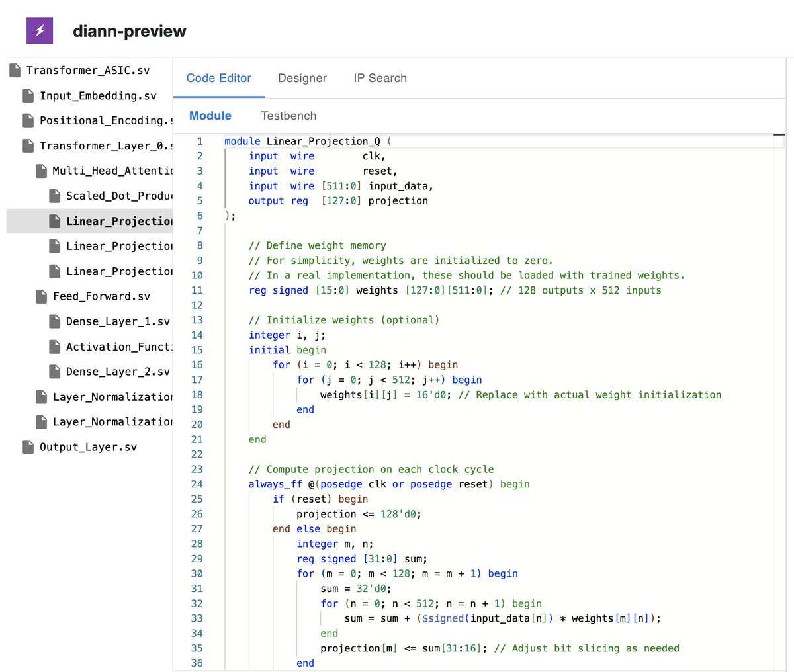This screenshot has width=794, height=672.
Task: Open Output_Layer.sv file
Action: tap(88, 447)
